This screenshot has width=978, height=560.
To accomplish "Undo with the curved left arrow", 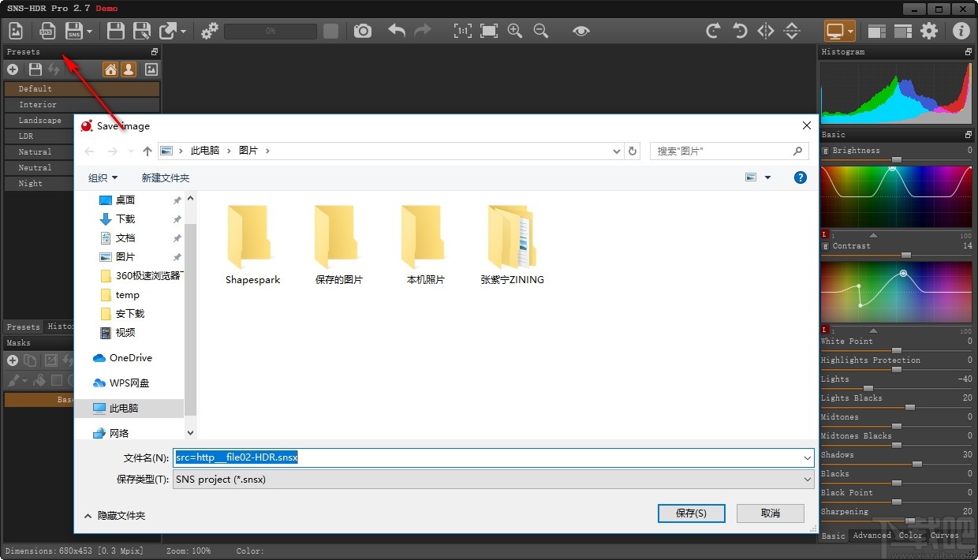I will click(397, 31).
